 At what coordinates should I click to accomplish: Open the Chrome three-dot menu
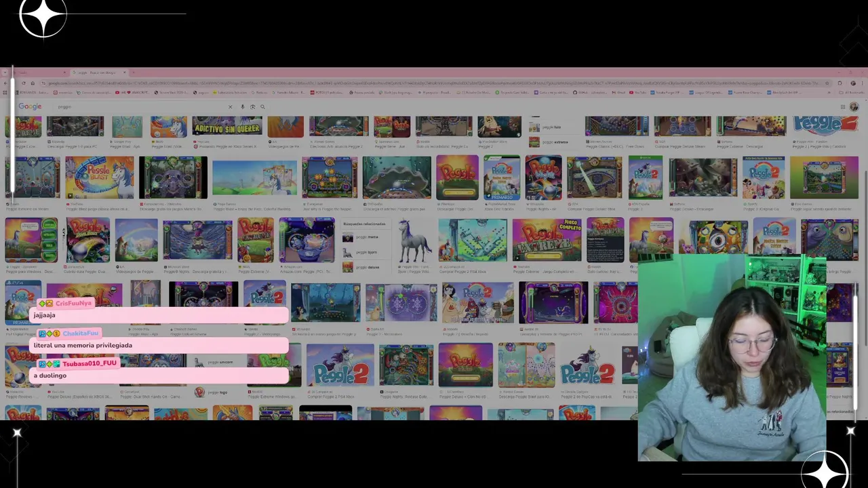tap(863, 83)
